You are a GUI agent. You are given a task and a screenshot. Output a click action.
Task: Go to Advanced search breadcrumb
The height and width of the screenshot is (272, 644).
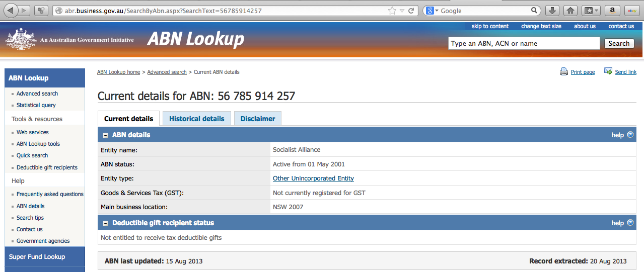pyautogui.click(x=167, y=72)
